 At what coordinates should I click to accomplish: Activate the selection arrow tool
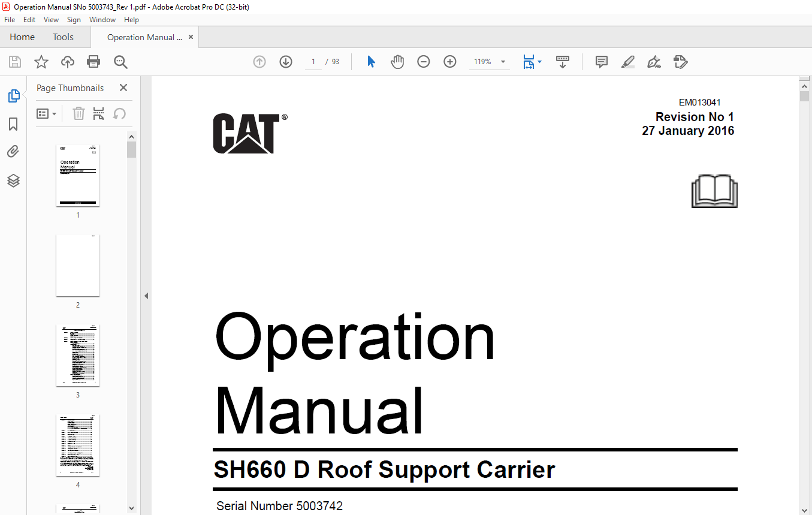pyautogui.click(x=371, y=62)
